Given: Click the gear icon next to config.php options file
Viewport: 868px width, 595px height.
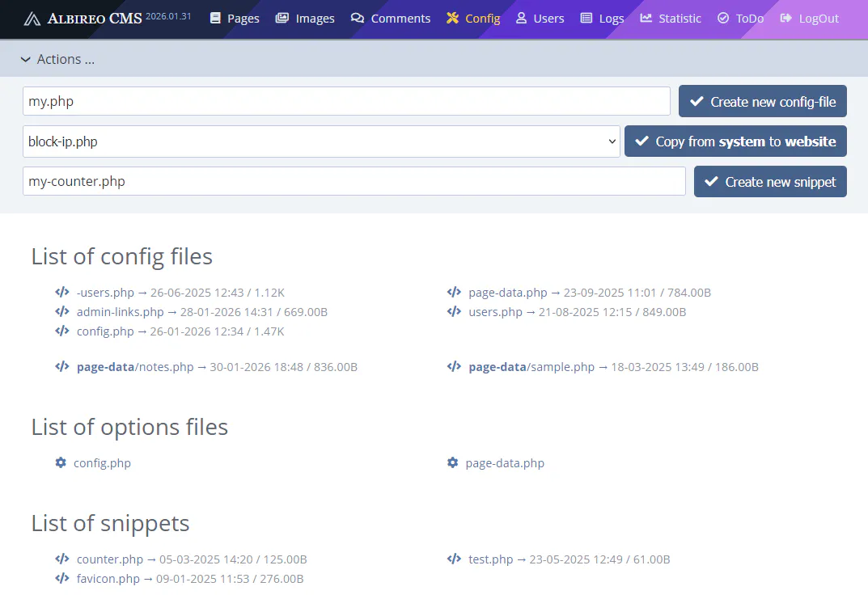Looking at the screenshot, I should pyautogui.click(x=61, y=462).
